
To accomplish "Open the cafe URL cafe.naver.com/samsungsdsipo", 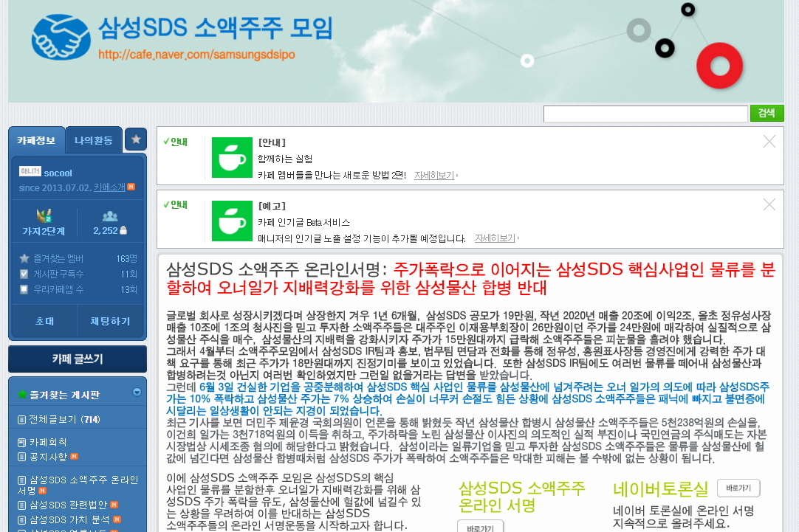I will click(196, 55).
